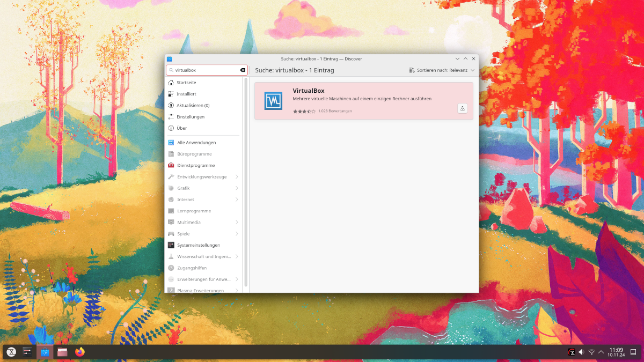
Task: Select the Systemeinstellungen category
Action: tap(204, 245)
